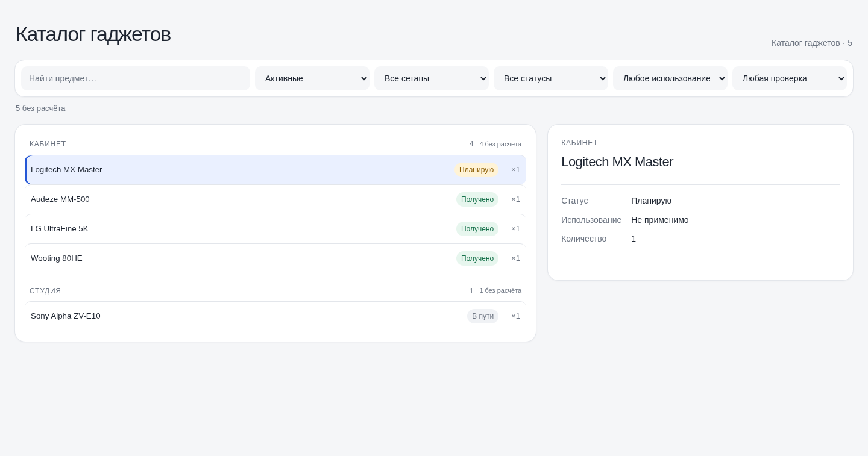868x456 pixels.
Task: Expand the 'Любое использование' dropdown
Action: pyautogui.click(x=670, y=78)
